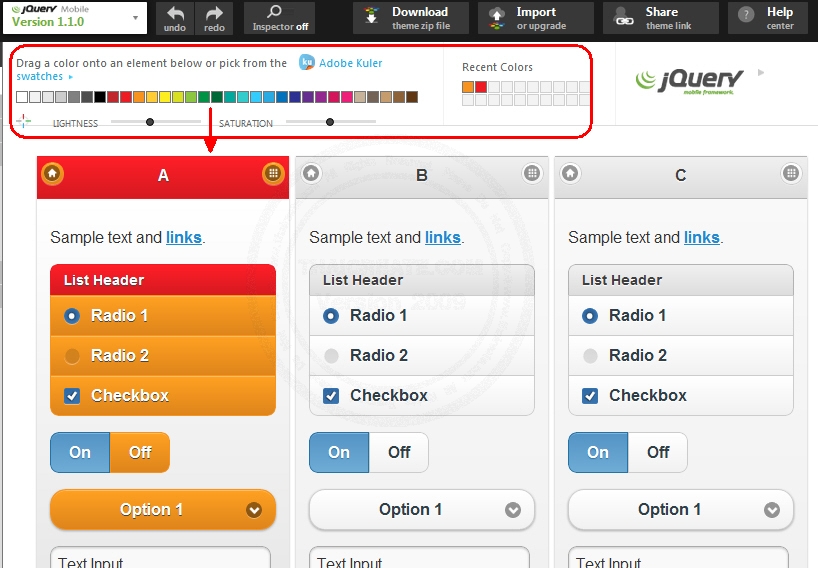Click home icon in swatch C header
Image resolution: width=818 pixels, height=568 pixels.
[570, 173]
